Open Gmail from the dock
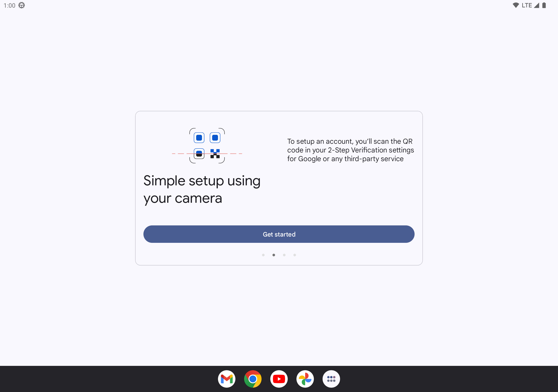 (x=226, y=379)
